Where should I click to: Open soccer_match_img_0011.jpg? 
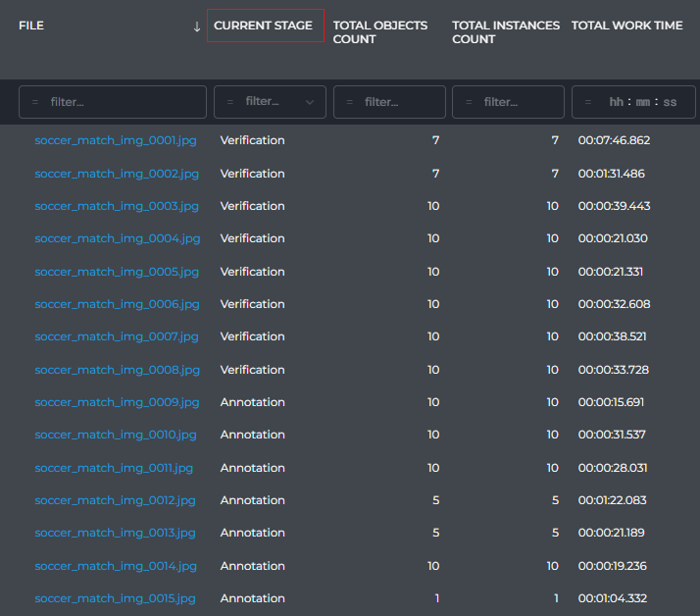point(114,468)
